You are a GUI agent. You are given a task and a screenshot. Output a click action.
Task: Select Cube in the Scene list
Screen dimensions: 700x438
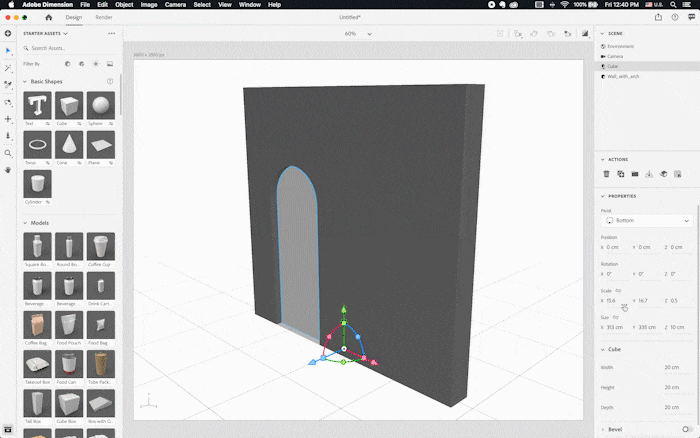pos(647,66)
